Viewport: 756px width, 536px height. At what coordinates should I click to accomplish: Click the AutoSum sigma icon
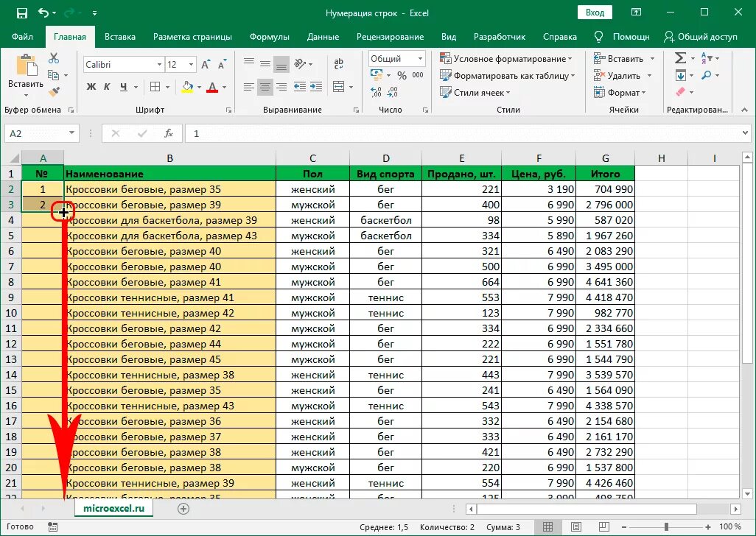tap(680, 58)
